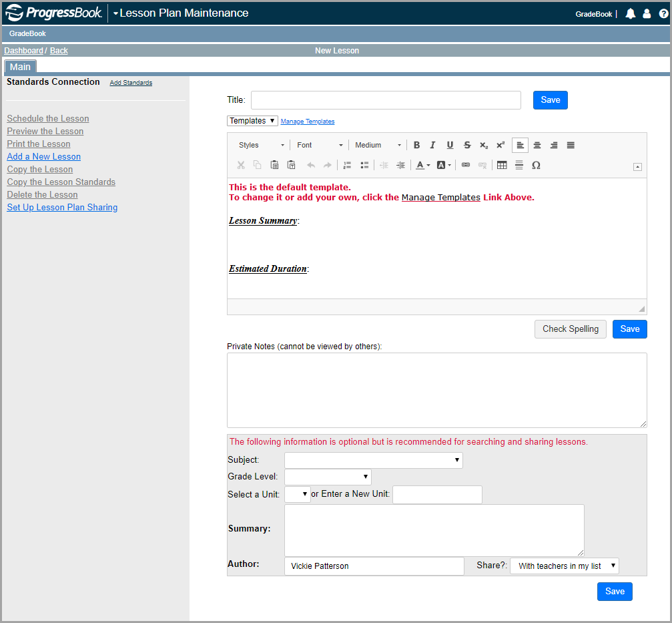Click Schedule the Lesson link
Viewport: 672px width, 623px height.
pyautogui.click(x=48, y=118)
